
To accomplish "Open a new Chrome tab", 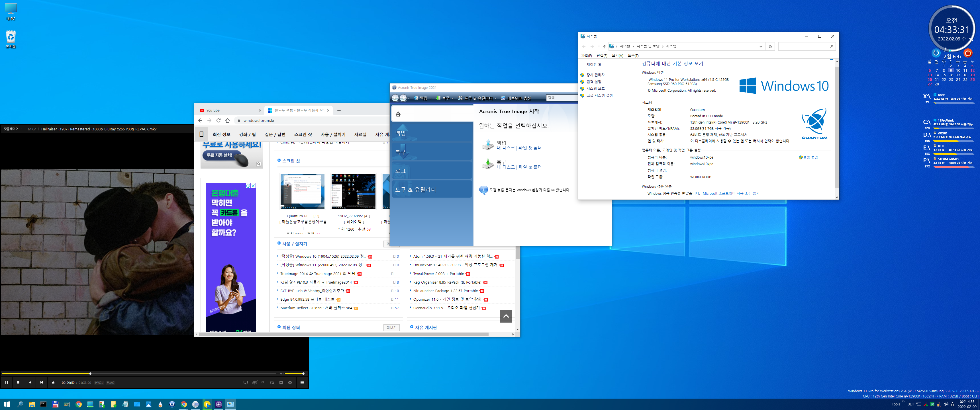I will tap(339, 110).
